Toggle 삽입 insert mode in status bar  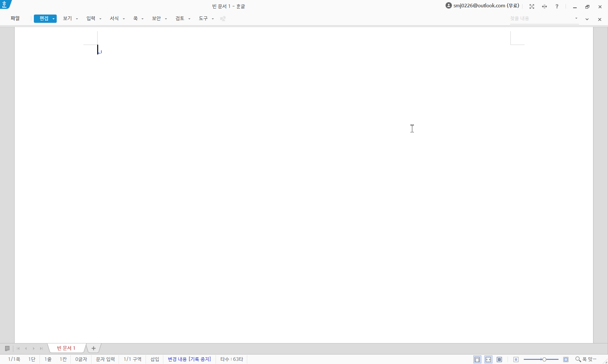155,359
